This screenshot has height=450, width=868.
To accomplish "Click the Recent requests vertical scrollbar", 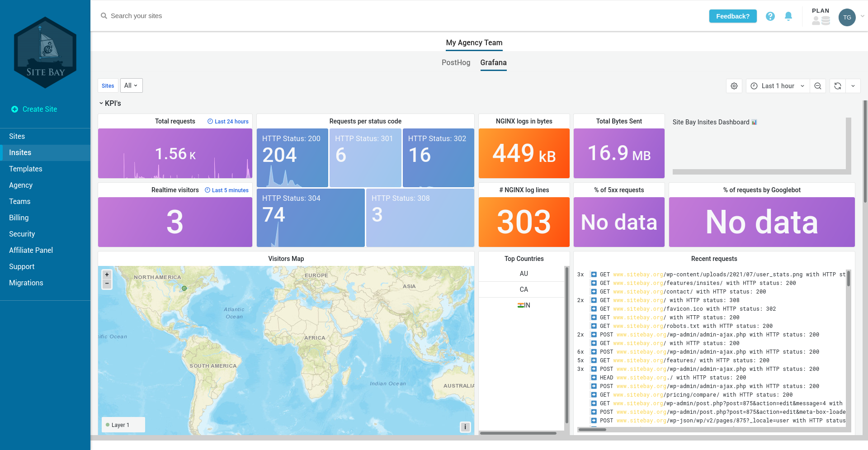I will (849, 279).
